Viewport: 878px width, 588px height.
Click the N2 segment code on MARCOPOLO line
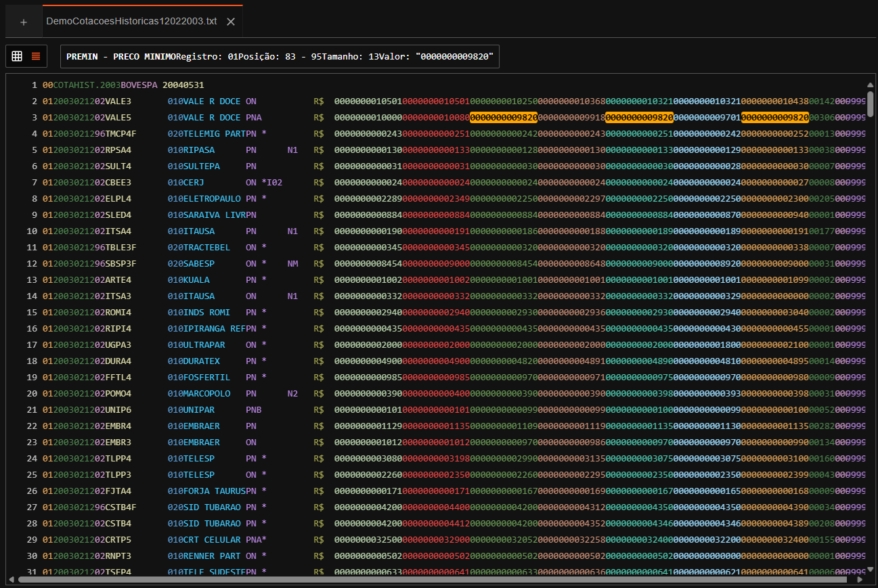click(292, 394)
